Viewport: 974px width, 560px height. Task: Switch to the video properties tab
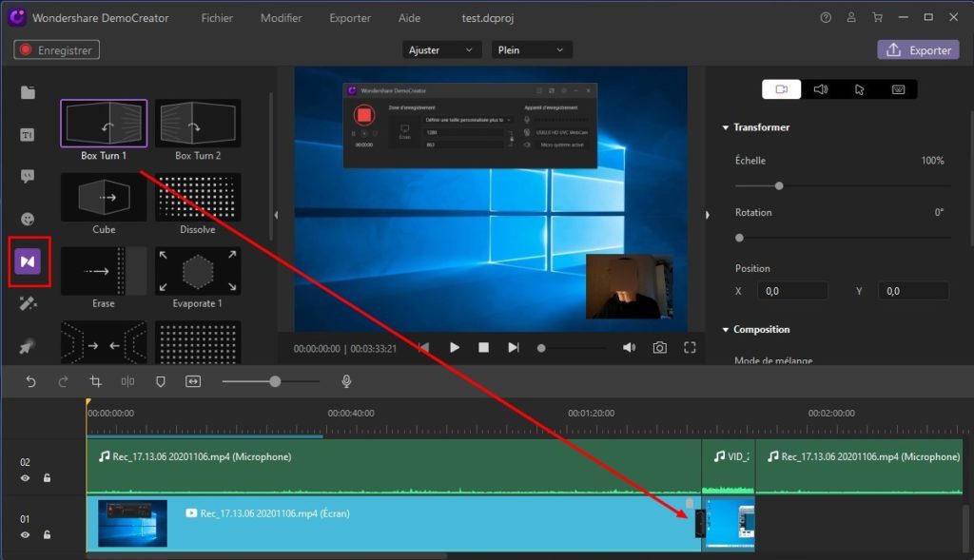pyautogui.click(x=782, y=89)
